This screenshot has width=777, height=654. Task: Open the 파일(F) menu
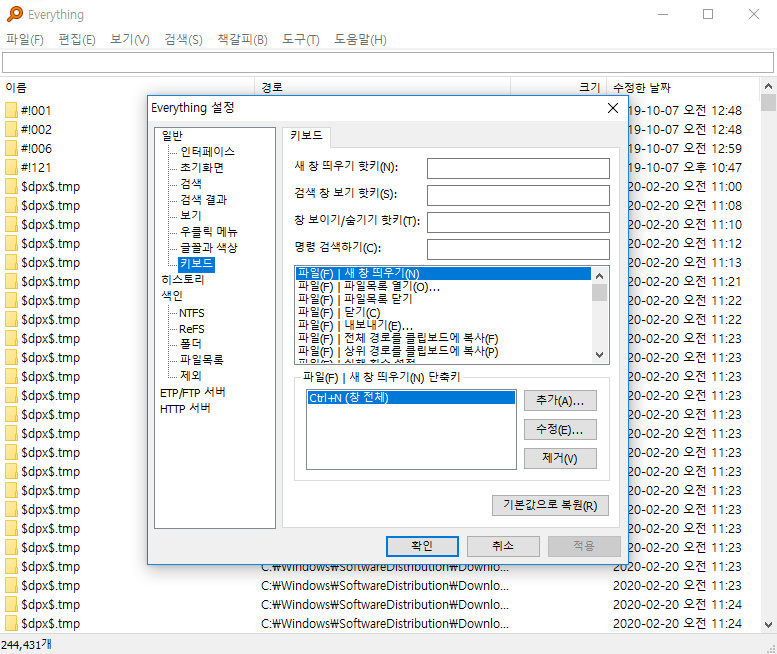tap(25, 40)
